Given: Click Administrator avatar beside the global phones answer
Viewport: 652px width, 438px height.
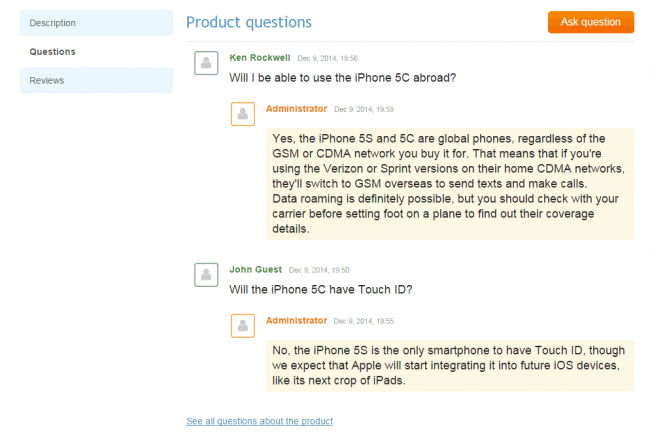Looking at the screenshot, I should 243,114.
